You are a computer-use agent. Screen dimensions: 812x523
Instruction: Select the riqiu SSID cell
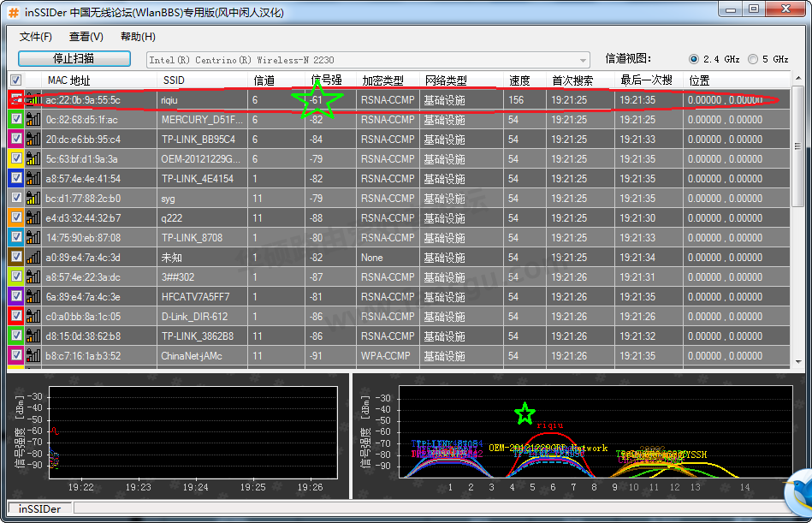click(202, 100)
